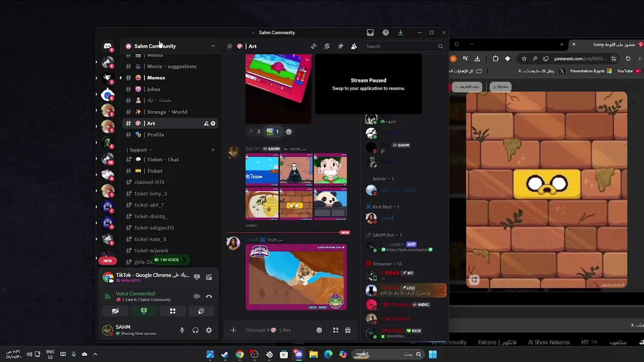
Task: Add a channel to Support category
Action: coord(213,150)
